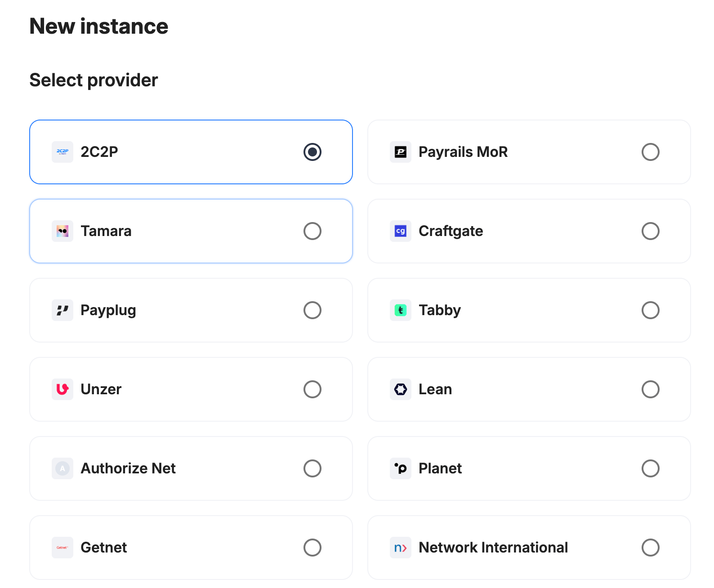Click the Getnet logo icon
The width and height of the screenshot is (714, 588).
pos(62,548)
